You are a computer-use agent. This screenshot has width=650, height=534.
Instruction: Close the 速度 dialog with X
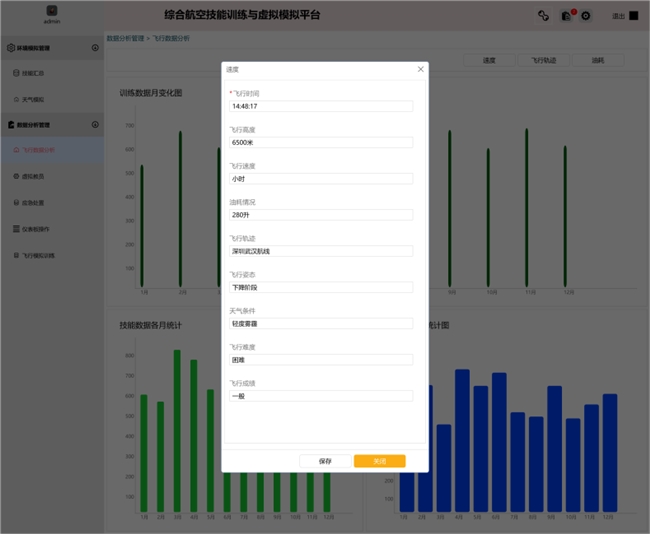click(421, 69)
